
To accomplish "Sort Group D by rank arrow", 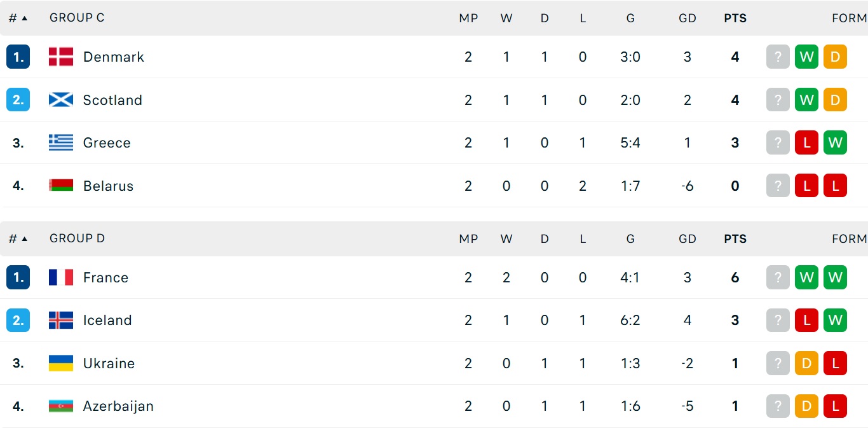I will pos(24,238).
